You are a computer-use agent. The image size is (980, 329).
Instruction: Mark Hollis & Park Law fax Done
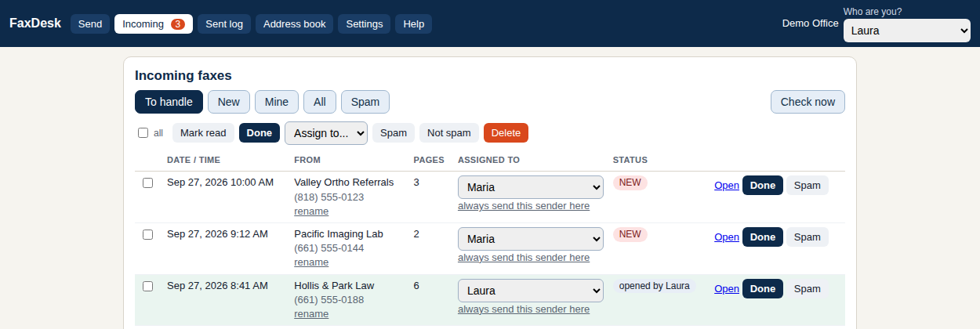coord(763,289)
